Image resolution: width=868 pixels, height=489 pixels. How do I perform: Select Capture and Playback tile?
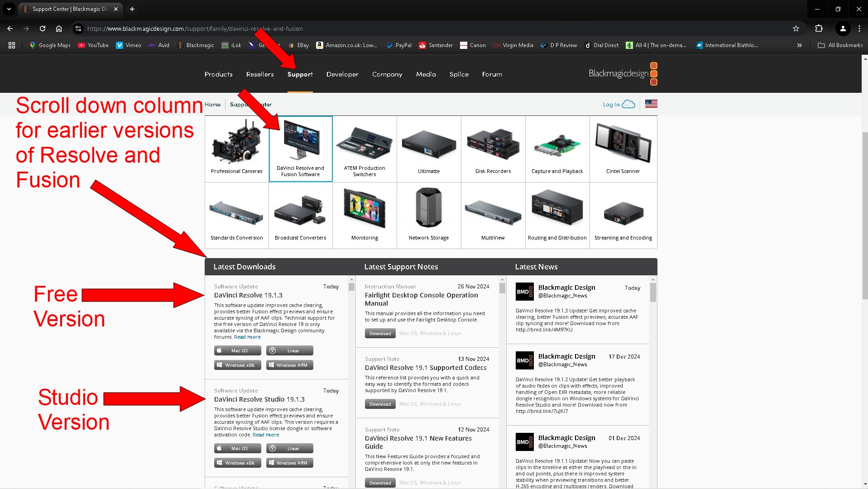[557, 149]
